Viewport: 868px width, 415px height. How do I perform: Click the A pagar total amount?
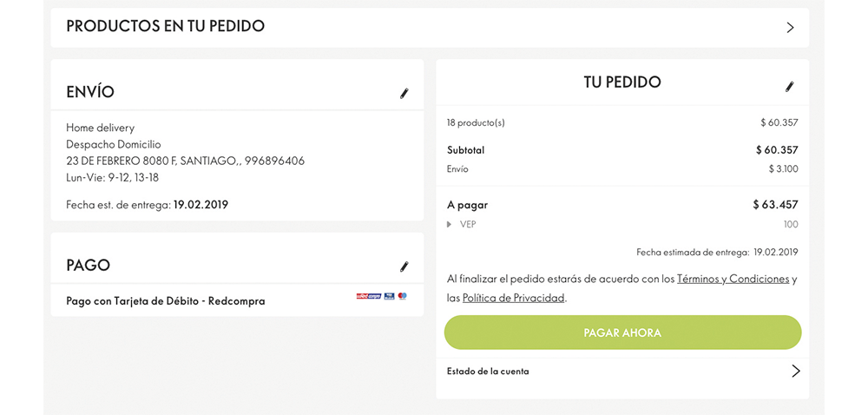point(775,205)
